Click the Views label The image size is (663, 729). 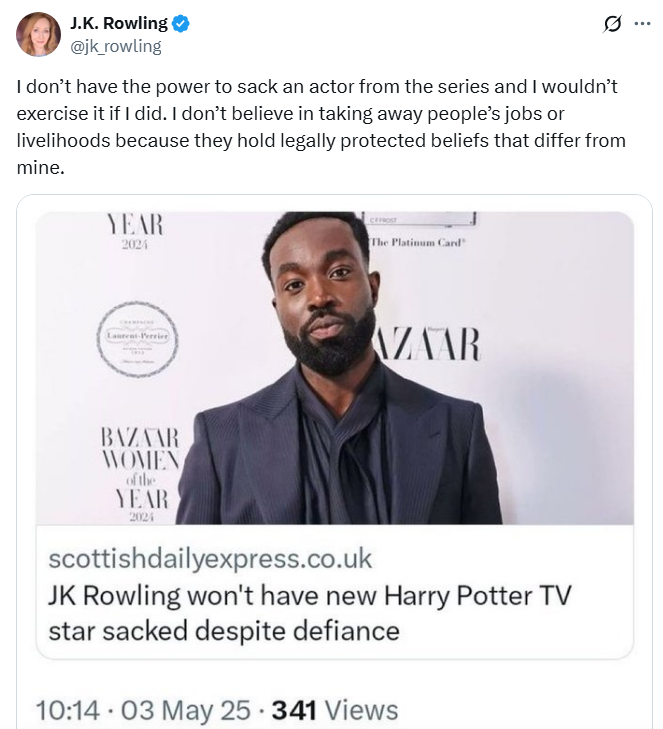click(x=361, y=710)
